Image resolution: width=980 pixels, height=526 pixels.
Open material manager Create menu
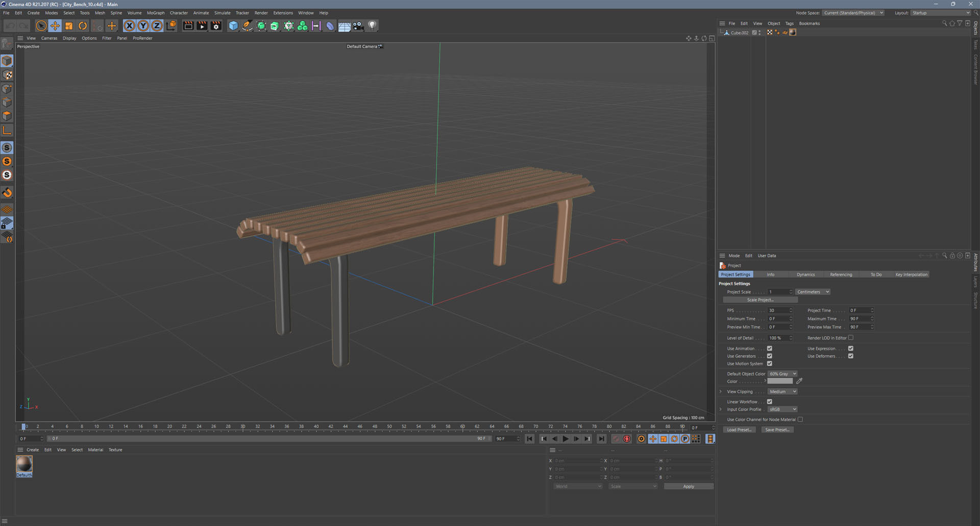[x=33, y=450]
